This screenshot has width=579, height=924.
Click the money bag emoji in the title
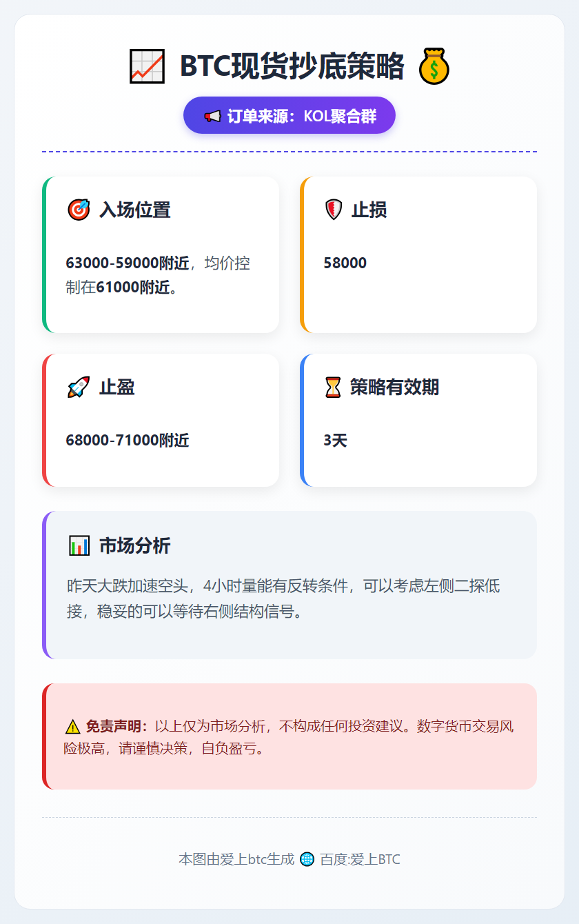(434, 66)
